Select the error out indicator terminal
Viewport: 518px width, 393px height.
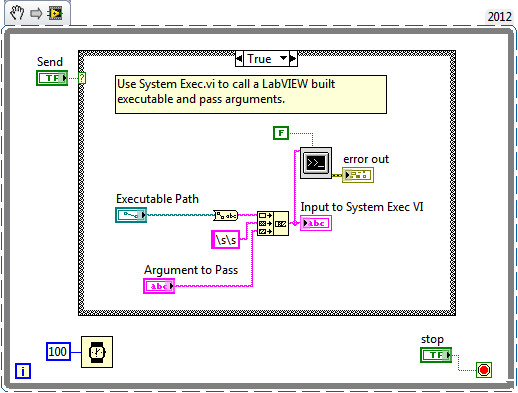(x=358, y=175)
